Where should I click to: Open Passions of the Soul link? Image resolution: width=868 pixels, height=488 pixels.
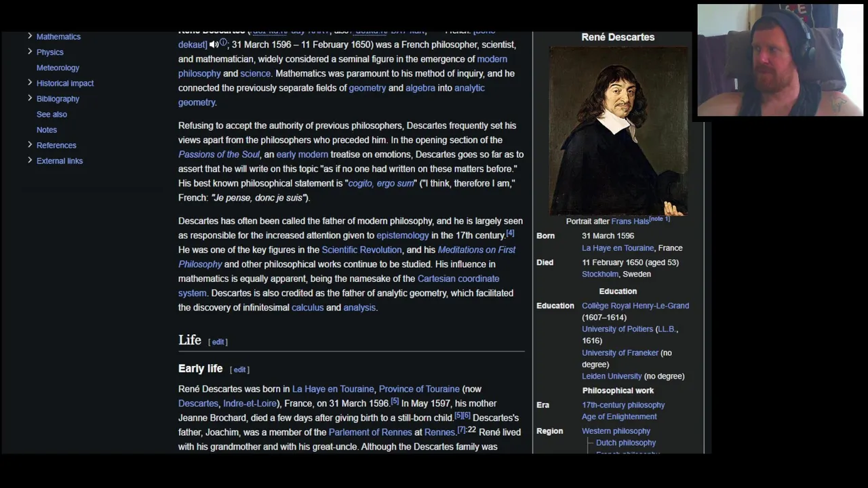219,155
